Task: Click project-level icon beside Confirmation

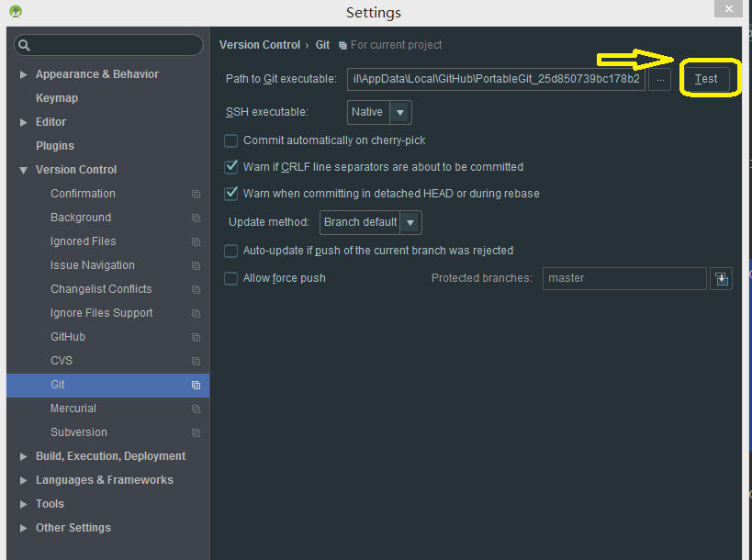Action: 196,195
